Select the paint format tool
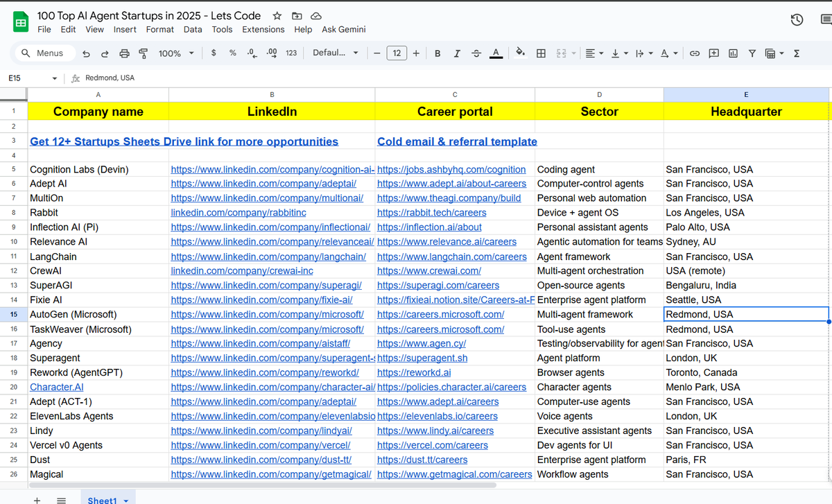The height and width of the screenshot is (504, 832). [x=144, y=53]
